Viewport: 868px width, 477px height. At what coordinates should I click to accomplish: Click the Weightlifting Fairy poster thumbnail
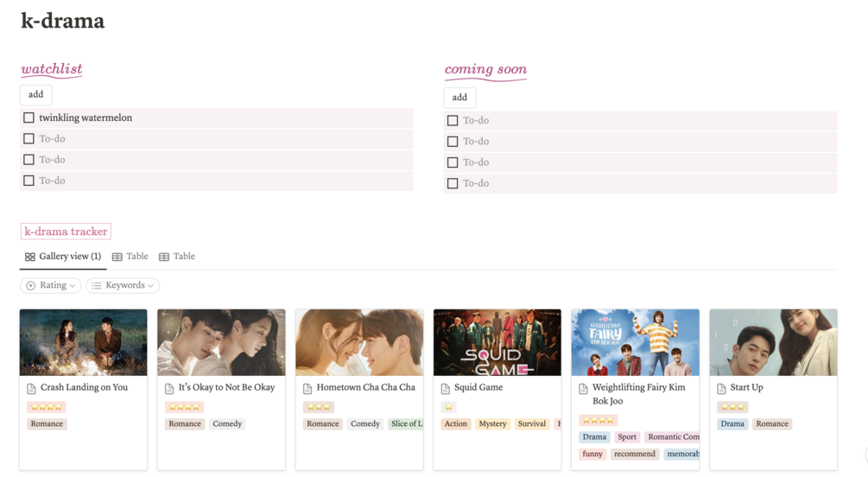pos(636,342)
